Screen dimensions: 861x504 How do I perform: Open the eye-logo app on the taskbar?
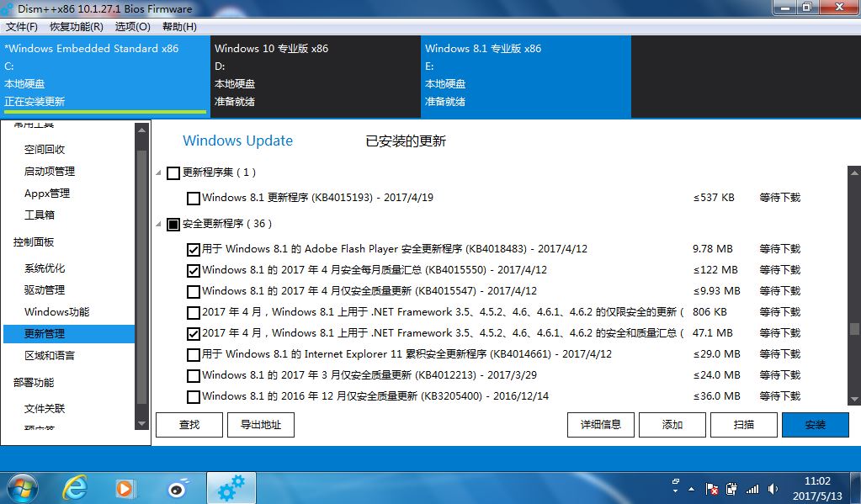pos(178,487)
